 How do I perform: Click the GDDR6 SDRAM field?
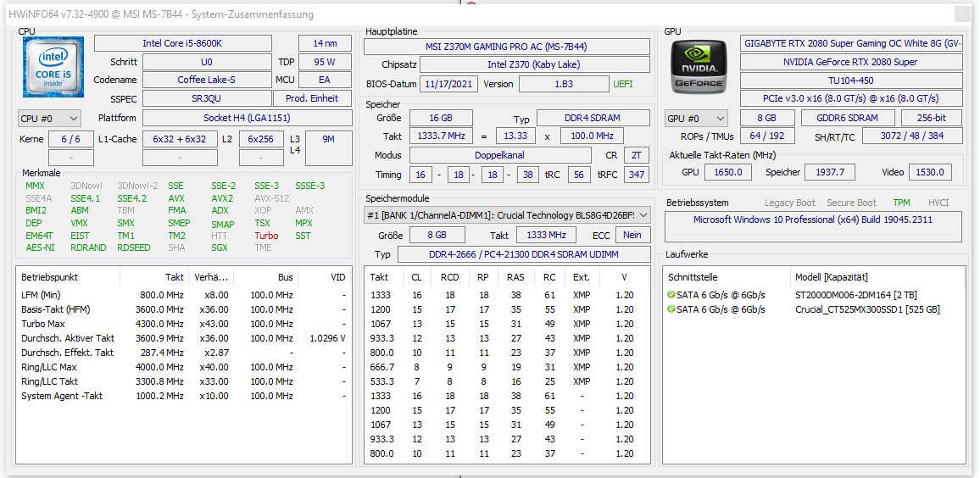coord(848,118)
